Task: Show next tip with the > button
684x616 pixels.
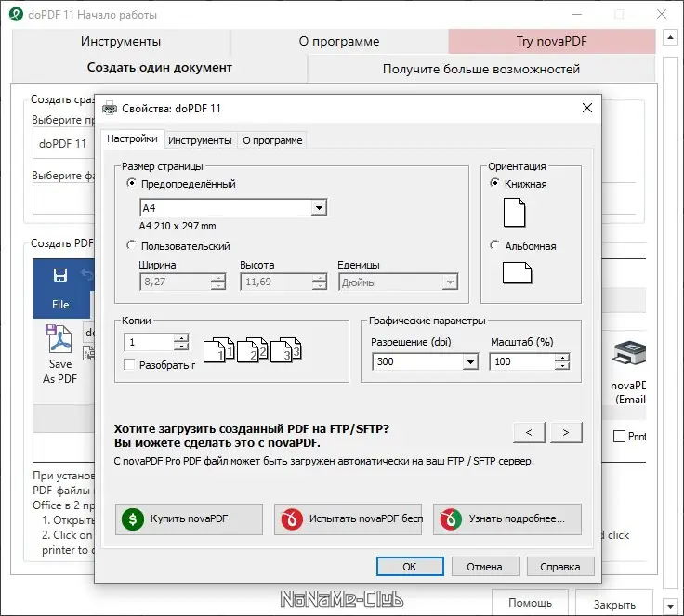Action: click(x=566, y=432)
